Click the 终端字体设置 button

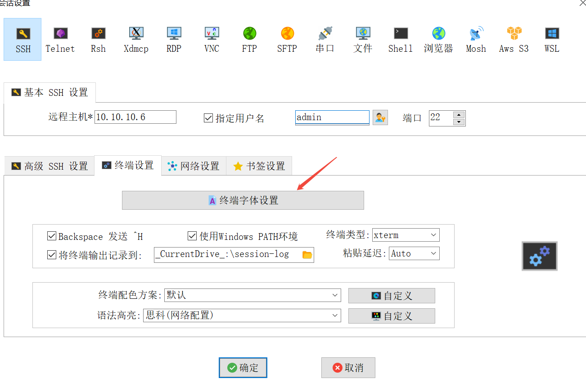243,200
